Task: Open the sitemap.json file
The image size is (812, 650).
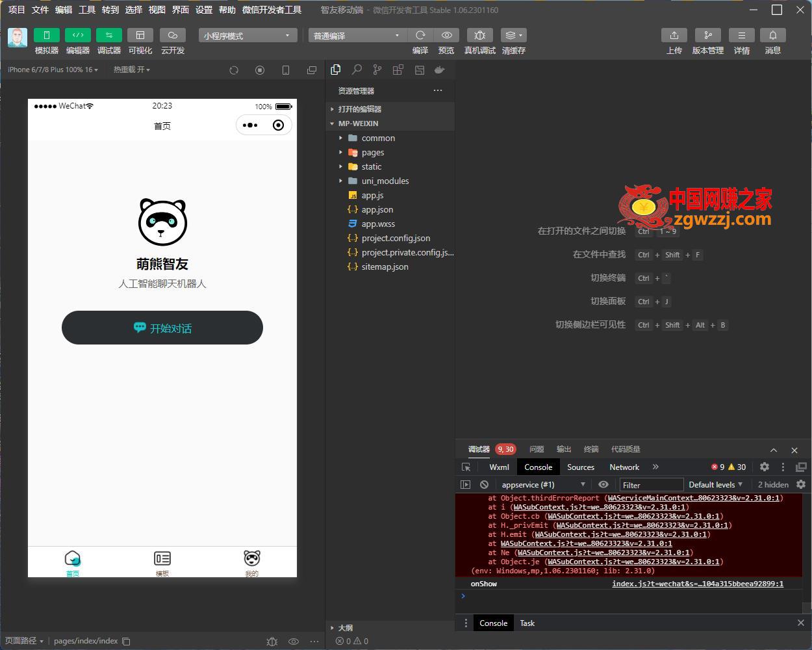Action: point(390,266)
